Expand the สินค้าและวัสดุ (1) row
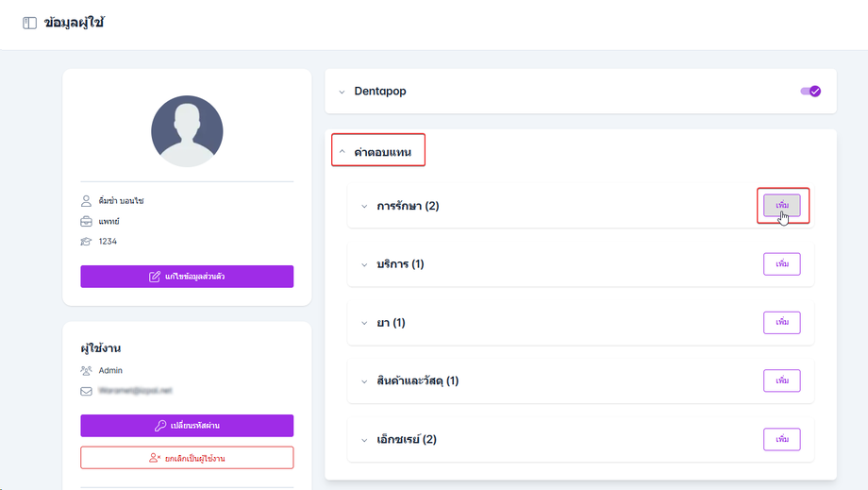 [x=365, y=381]
